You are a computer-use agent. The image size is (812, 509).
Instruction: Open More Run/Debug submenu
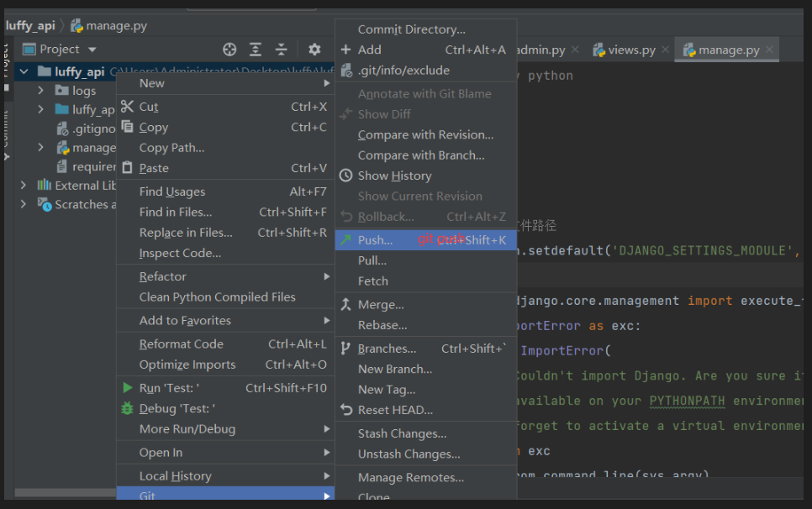[x=226, y=429]
